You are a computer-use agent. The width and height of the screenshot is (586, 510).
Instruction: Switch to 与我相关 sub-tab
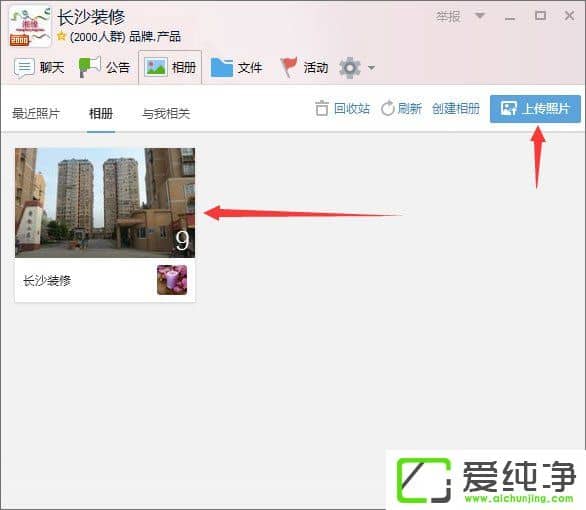point(166,114)
